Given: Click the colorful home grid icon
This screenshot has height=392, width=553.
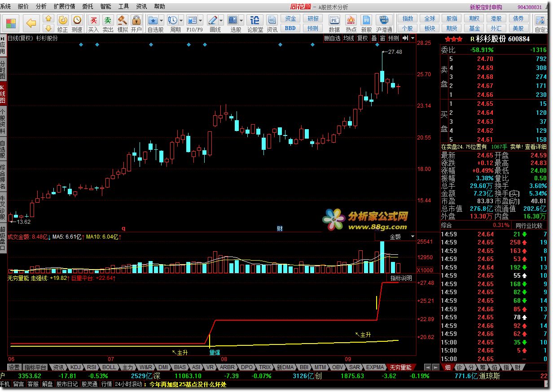Looking at the screenshot, I should tap(11, 23).
